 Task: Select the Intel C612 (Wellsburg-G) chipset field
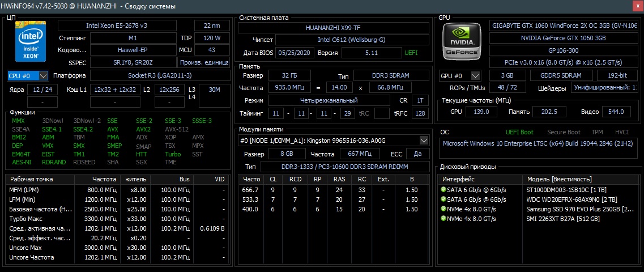pyautogui.click(x=352, y=40)
